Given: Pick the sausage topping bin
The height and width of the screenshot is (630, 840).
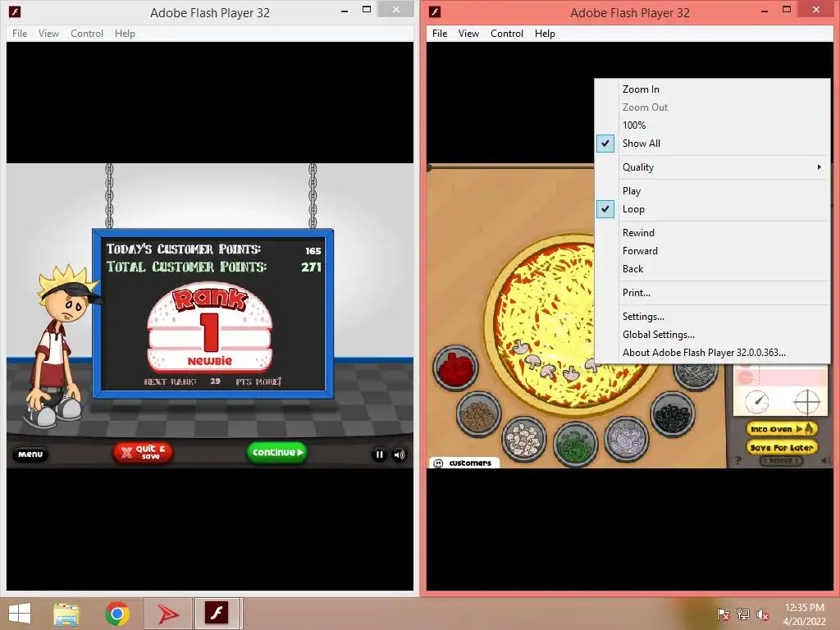Looking at the screenshot, I should (x=478, y=414).
